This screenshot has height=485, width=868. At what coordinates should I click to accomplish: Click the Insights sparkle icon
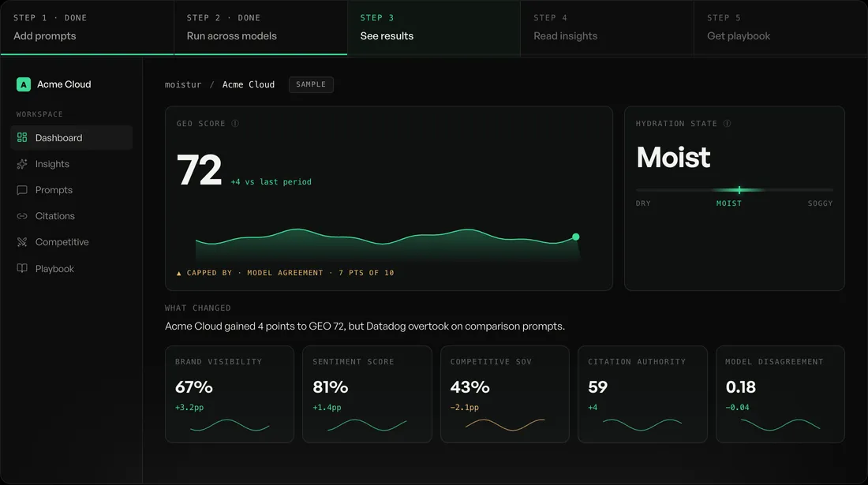point(22,164)
